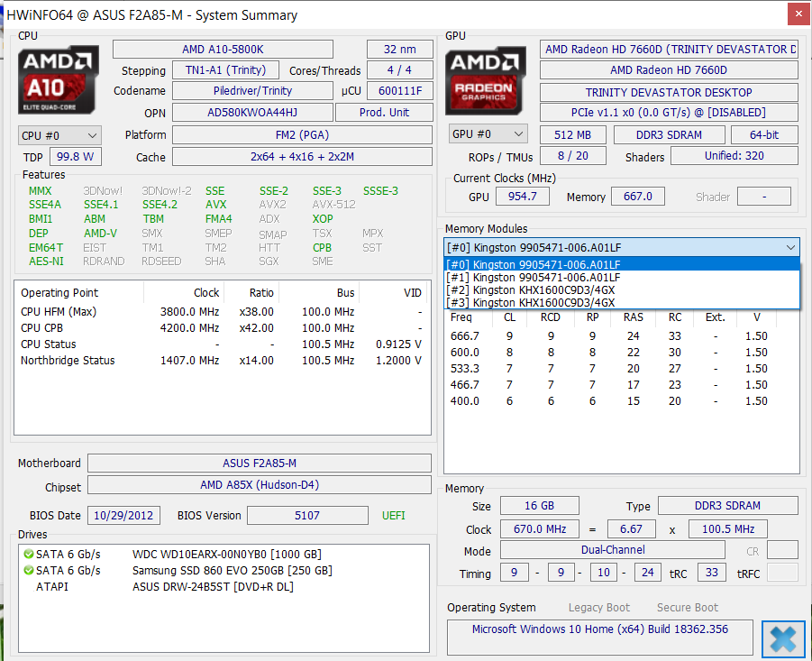Click the TN1-A1 (Trinity) stepping field
Image resolution: width=812 pixels, height=661 pixels.
pos(225,70)
